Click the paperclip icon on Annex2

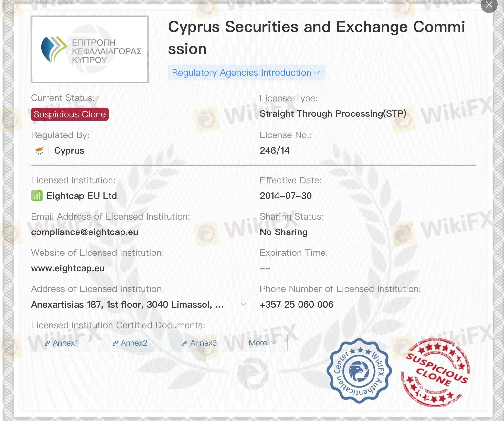click(115, 343)
